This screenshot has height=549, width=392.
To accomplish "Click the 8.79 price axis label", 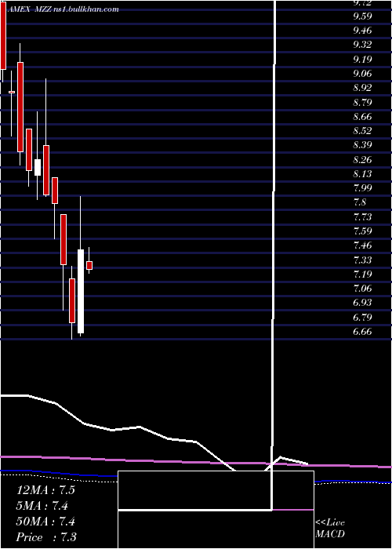I will [x=362, y=102].
